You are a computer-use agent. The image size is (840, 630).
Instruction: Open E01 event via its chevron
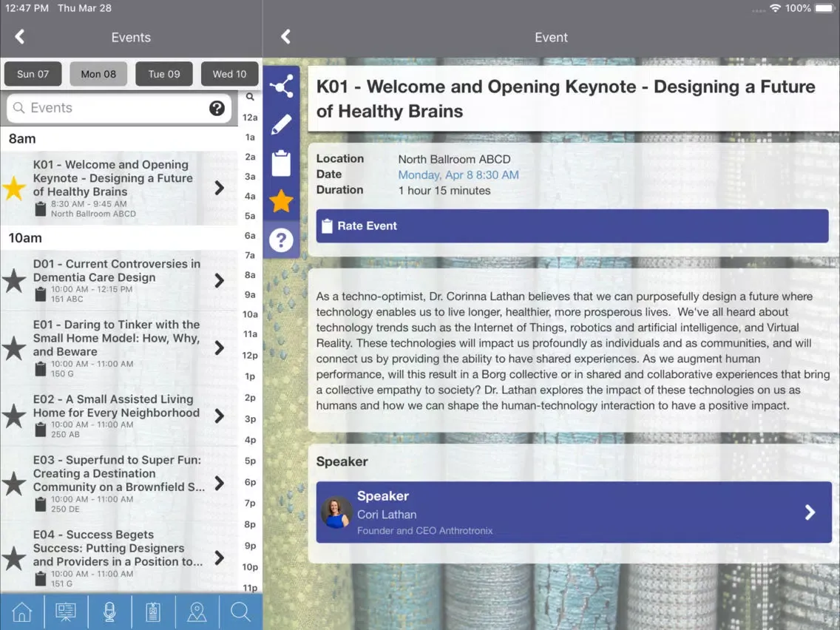[x=219, y=348]
